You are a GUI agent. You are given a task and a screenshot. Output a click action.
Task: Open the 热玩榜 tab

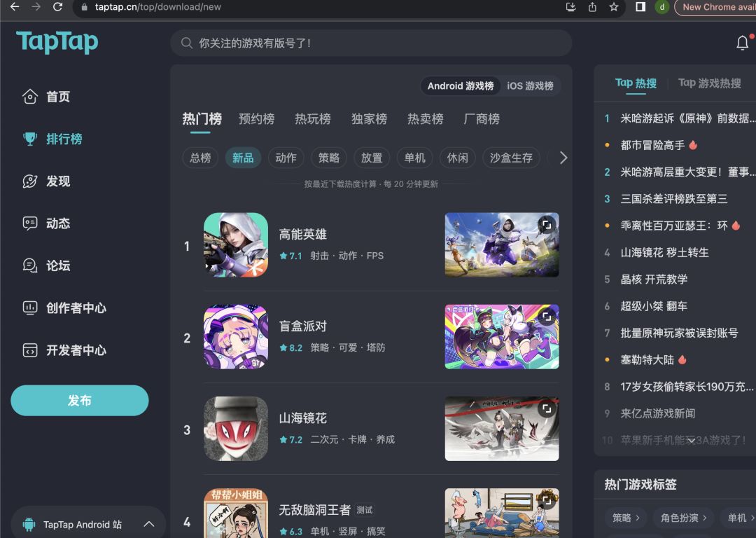[x=313, y=118]
